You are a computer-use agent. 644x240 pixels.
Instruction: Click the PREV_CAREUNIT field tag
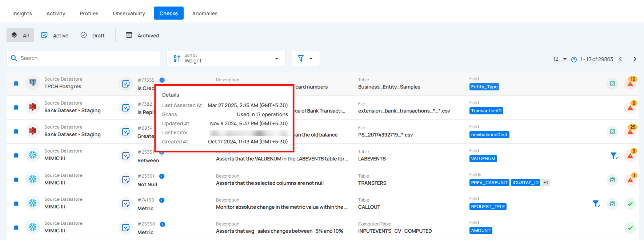point(489,183)
